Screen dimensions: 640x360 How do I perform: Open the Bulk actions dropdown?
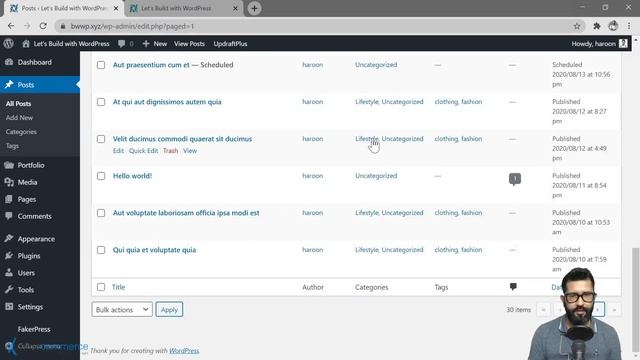[122, 309]
